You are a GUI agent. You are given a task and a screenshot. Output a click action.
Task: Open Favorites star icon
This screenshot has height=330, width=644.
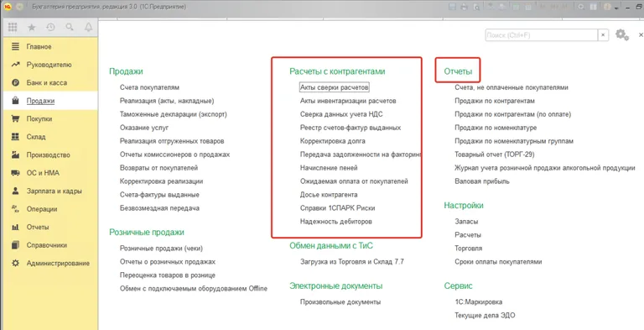click(32, 27)
